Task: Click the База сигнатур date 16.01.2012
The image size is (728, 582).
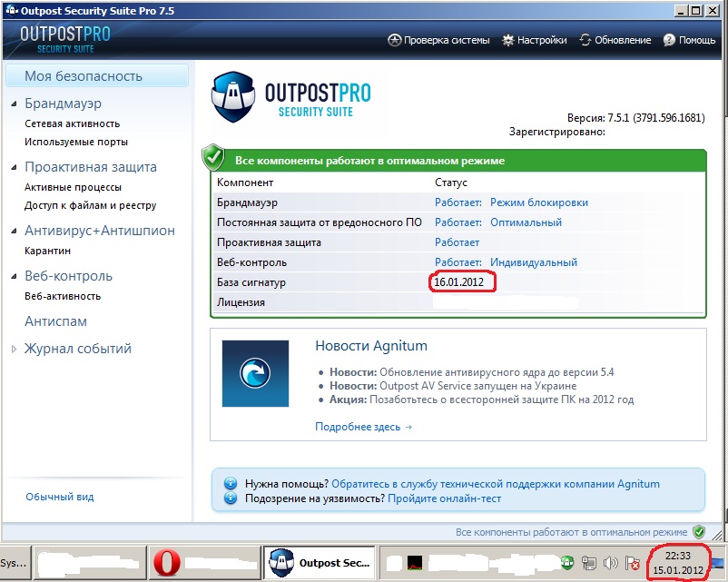Action: 458,282
